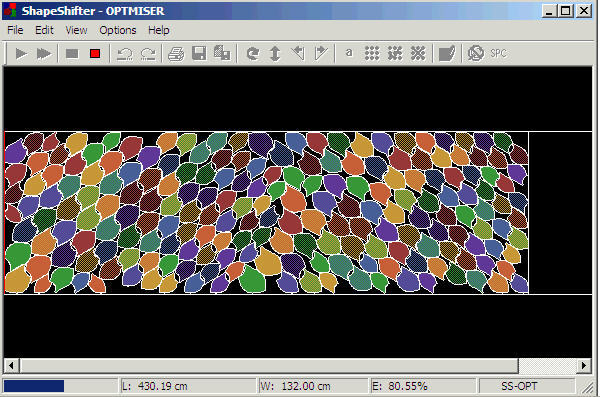
Task: Click the SPC toolbar button
Action: coord(499,53)
